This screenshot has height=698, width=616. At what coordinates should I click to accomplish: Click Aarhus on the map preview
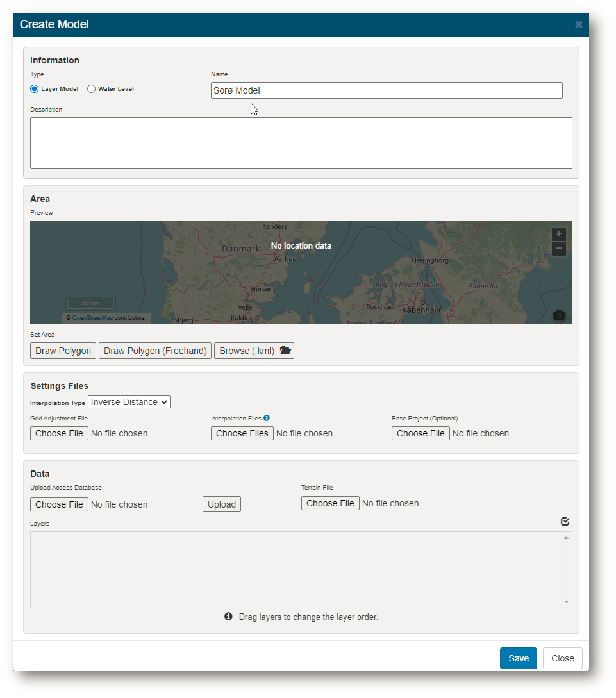click(x=285, y=259)
